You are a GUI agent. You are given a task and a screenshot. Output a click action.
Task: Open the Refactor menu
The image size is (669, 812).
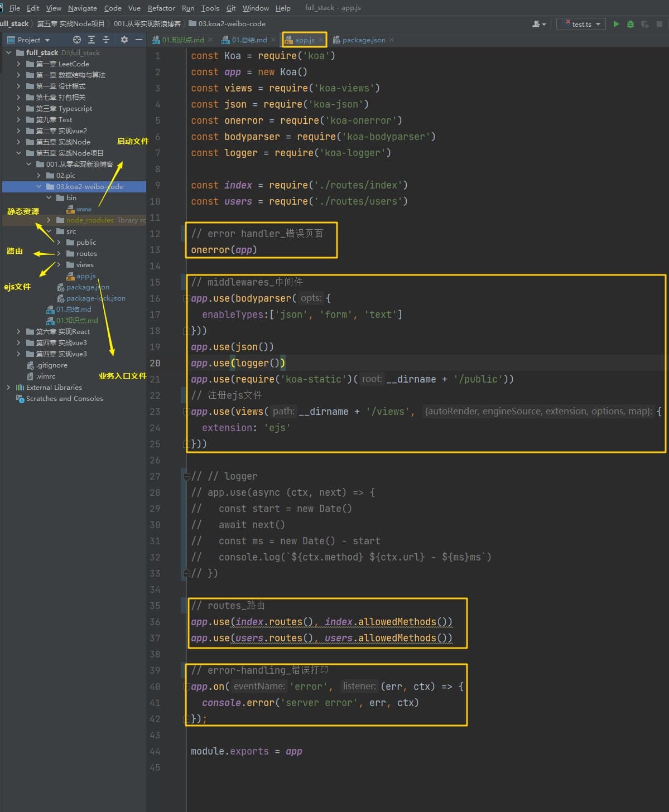[161, 8]
